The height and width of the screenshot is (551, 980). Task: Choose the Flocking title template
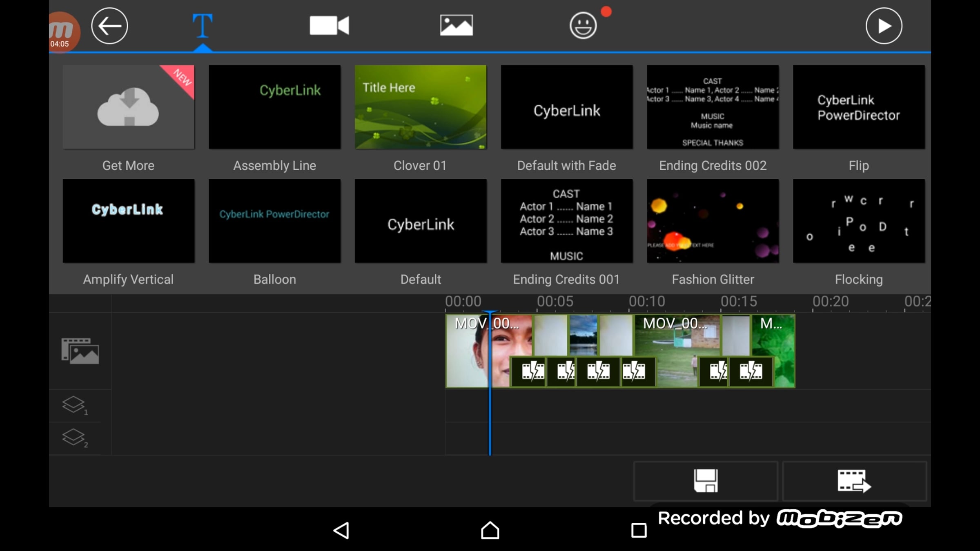pyautogui.click(x=859, y=221)
